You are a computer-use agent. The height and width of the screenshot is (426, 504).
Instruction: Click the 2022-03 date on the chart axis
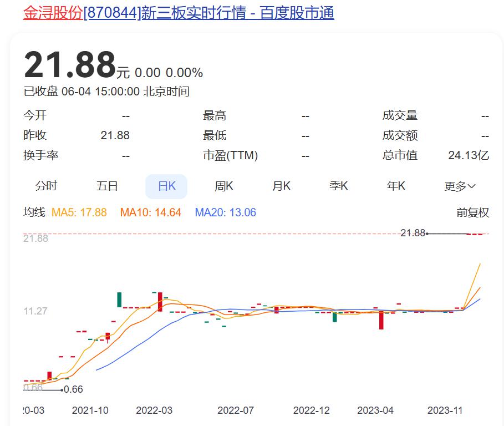point(154,410)
